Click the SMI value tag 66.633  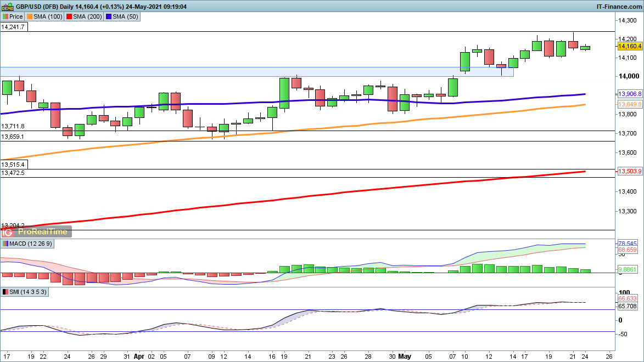(628, 298)
